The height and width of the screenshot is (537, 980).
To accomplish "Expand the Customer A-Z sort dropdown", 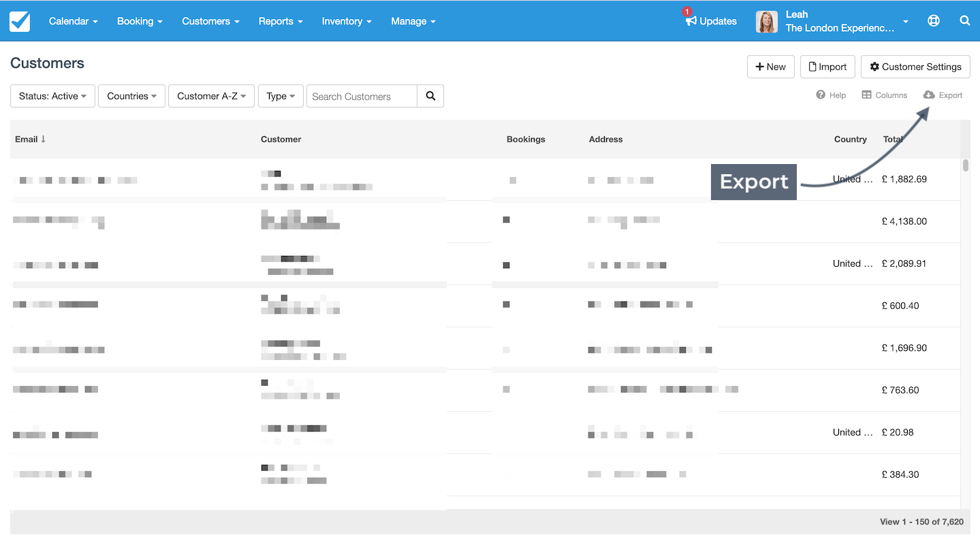I will 212,96.
